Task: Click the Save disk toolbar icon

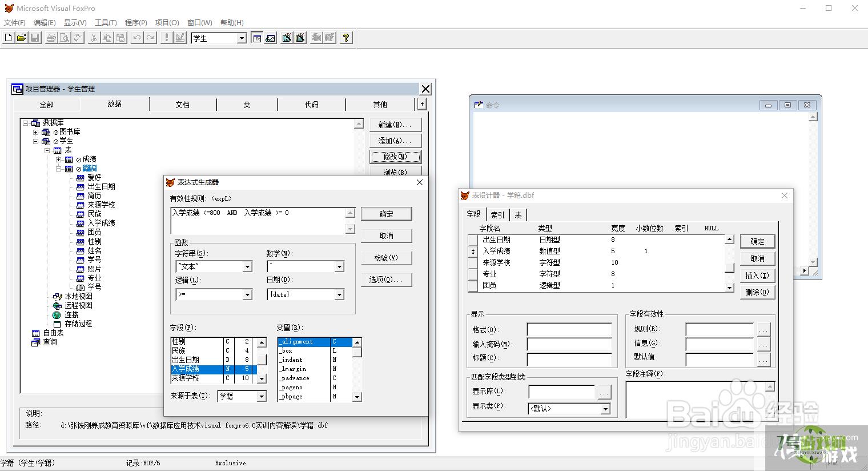Action: click(x=34, y=38)
